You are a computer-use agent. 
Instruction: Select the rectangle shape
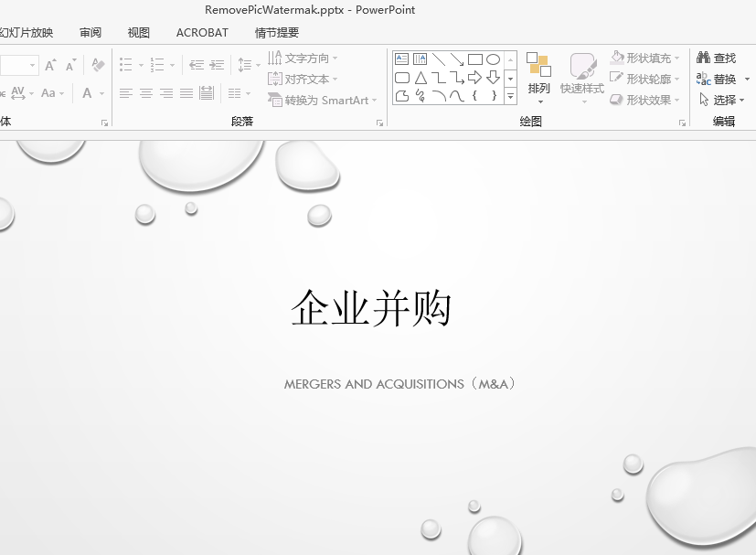475,59
